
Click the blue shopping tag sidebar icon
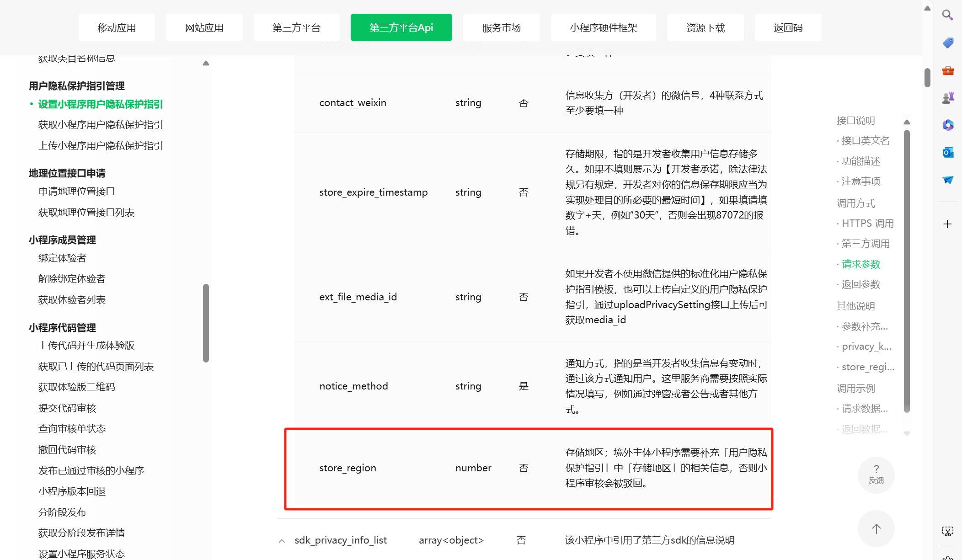(947, 43)
